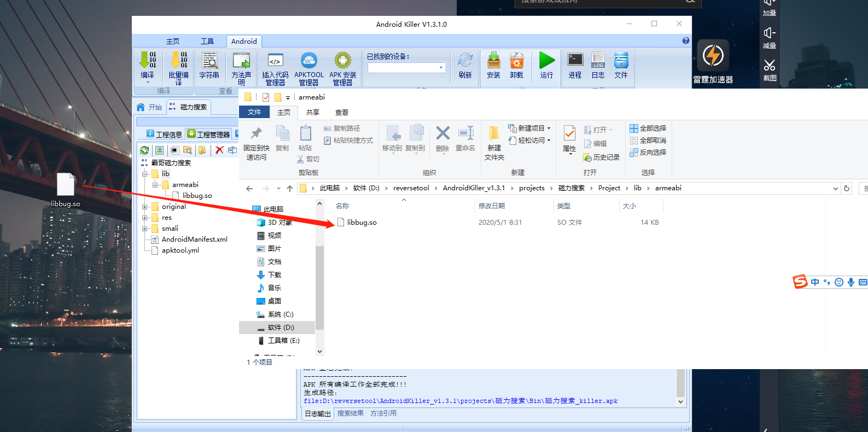Open the 插入代码管理器 code insert manager
The width and height of the screenshot is (868, 432).
(x=275, y=61)
